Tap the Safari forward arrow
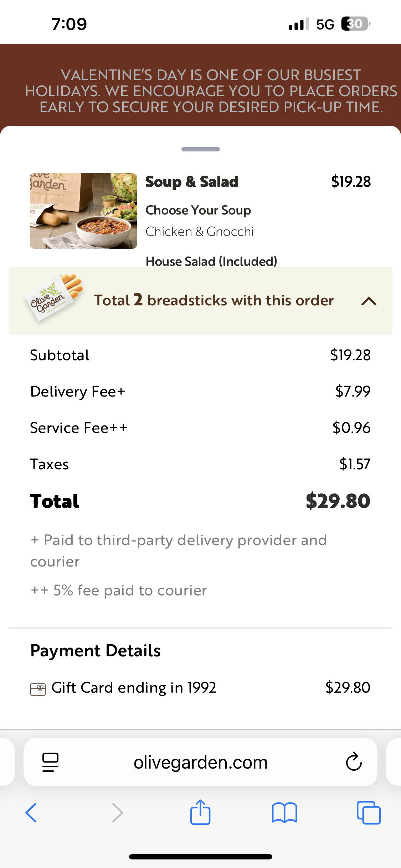401x868 pixels. [117, 813]
